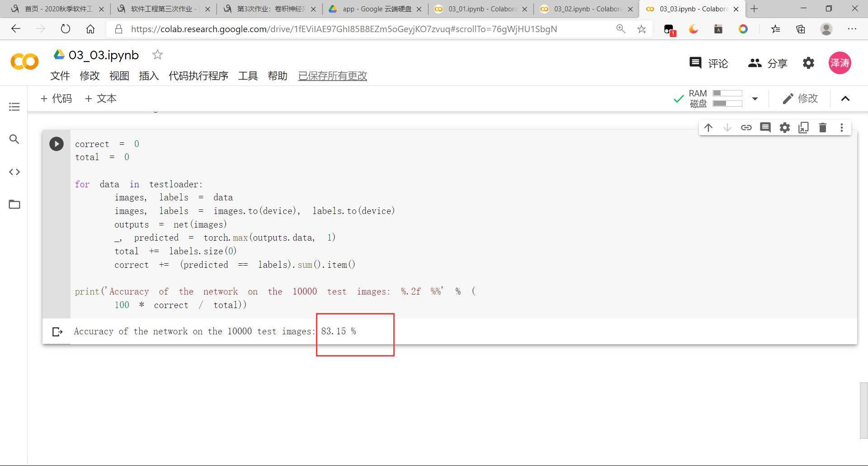Screen dimensions: 868x466
Task: Open notebook settings gear icon
Action: coord(808,63)
